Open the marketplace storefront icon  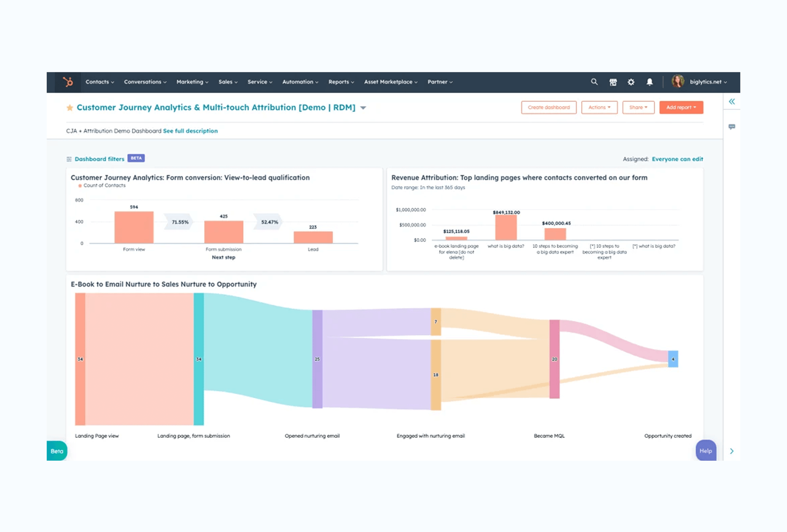(x=613, y=82)
